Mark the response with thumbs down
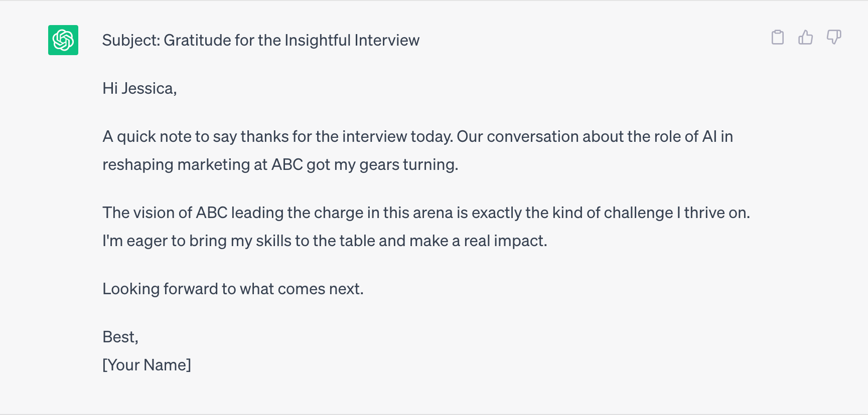Image resolution: width=868 pixels, height=415 pixels. 834,37
